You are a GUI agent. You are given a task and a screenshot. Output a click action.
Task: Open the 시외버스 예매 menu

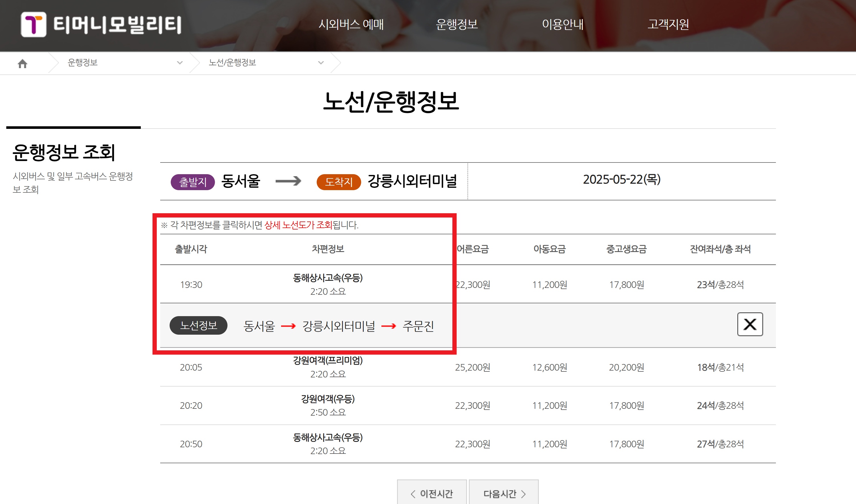click(351, 25)
